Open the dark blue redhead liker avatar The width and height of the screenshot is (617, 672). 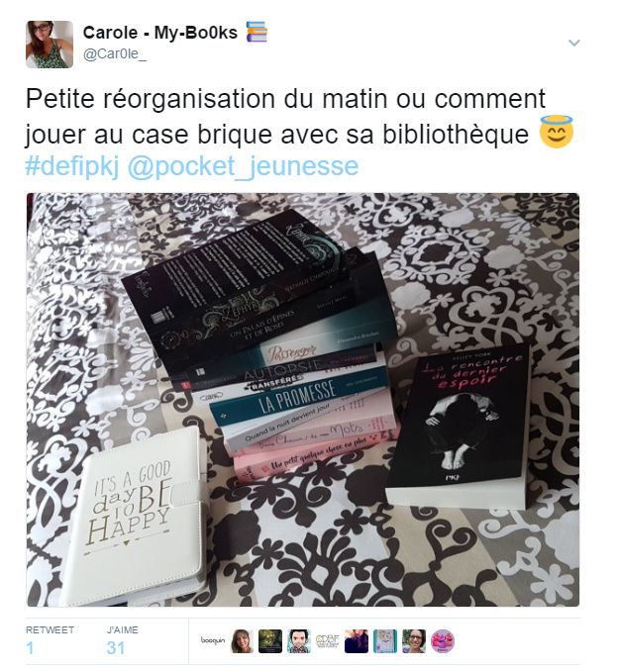coord(357,640)
